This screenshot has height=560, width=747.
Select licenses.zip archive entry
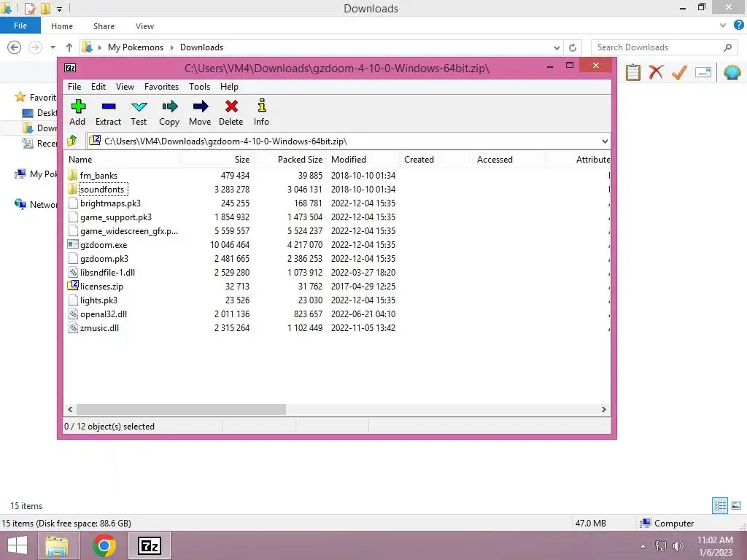(x=101, y=286)
